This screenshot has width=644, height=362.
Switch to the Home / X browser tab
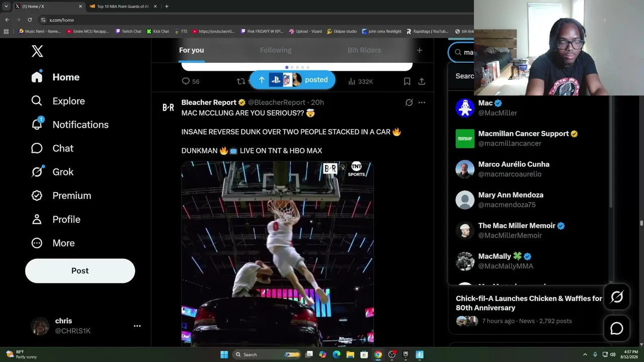click(x=49, y=7)
